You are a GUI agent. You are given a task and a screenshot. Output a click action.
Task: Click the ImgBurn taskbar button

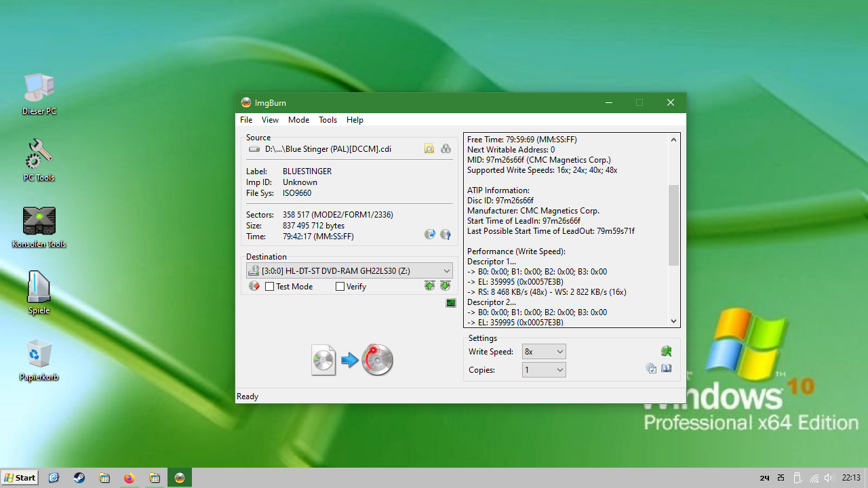[x=180, y=478]
